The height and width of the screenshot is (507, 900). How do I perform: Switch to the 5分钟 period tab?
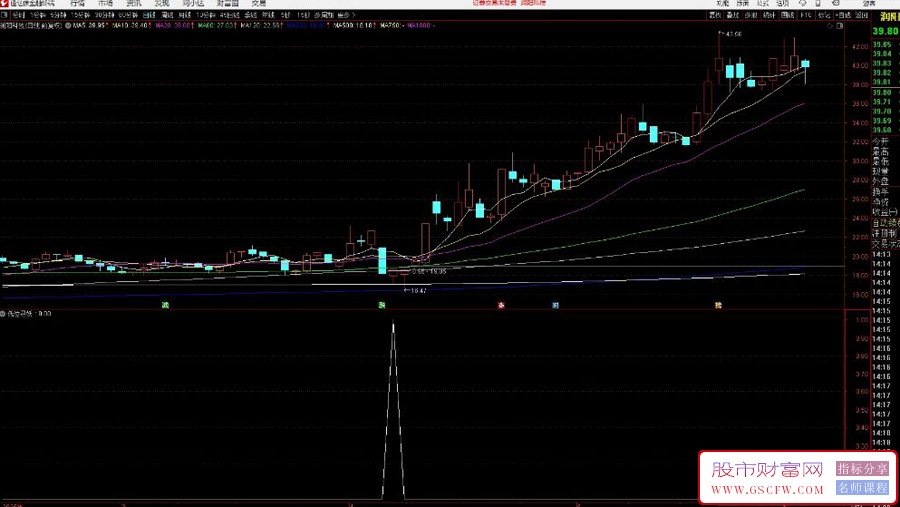pyautogui.click(x=58, y=15)
